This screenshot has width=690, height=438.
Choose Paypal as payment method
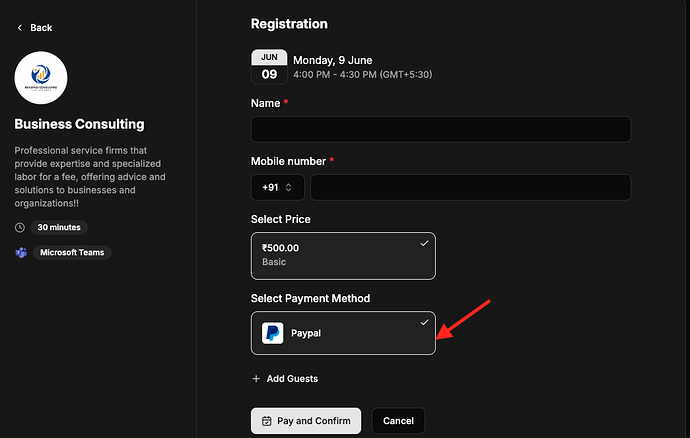(343, 333)
